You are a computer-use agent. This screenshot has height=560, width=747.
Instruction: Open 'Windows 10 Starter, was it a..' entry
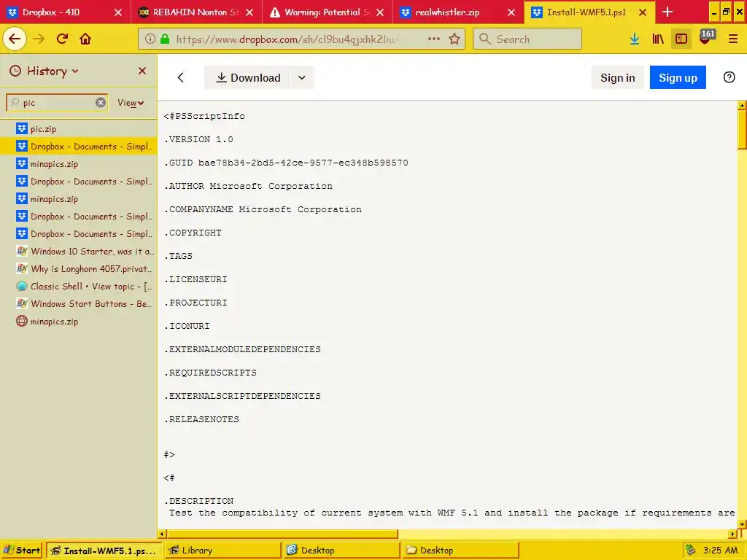click(79, 251)
